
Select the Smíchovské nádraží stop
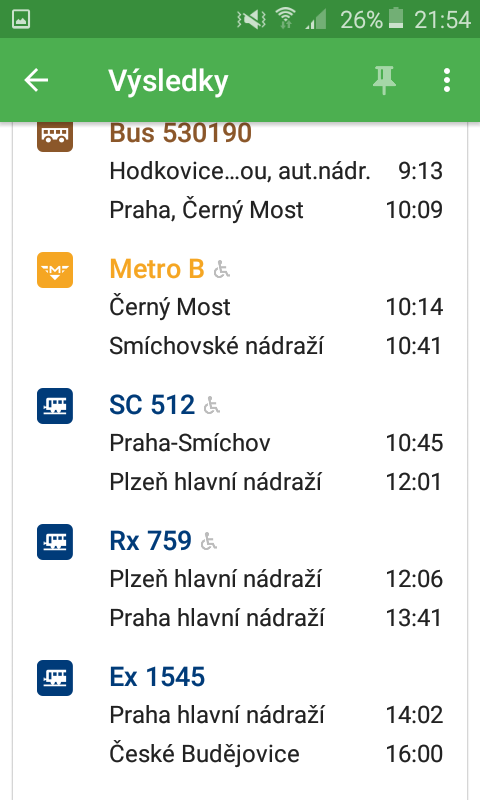(216, 346)
